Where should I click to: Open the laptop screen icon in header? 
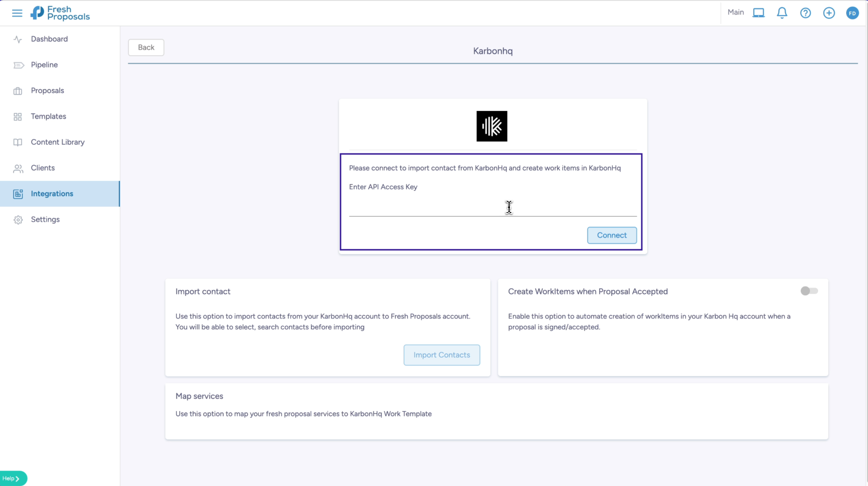[759, 13]
